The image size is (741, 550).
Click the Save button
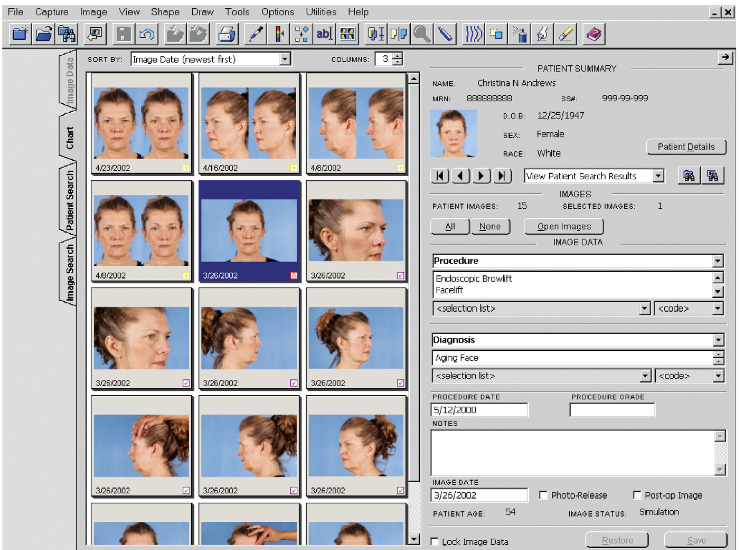(x=696, y=540)
